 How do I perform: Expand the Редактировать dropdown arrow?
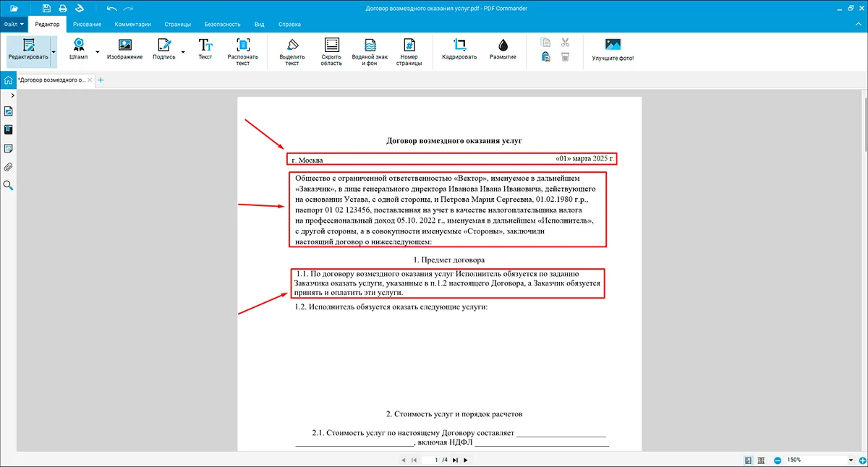(54, 51)
